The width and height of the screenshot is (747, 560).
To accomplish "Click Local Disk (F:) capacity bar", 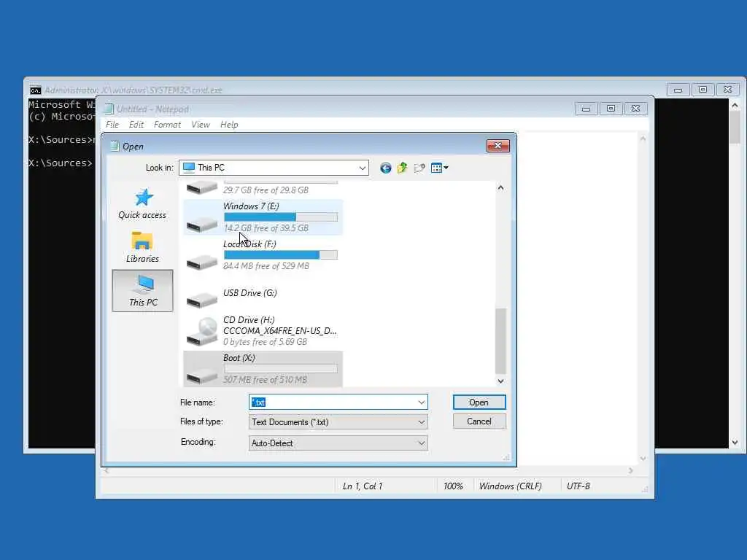I will pyautogui.click(x=281, y=255).
